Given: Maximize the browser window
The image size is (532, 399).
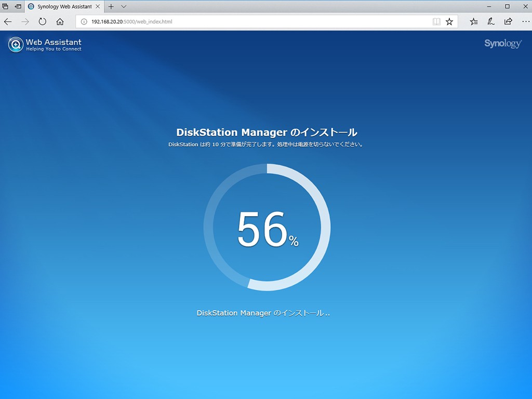Looking at the screenshot, I should pyautogui.click(x=507, y=7).
